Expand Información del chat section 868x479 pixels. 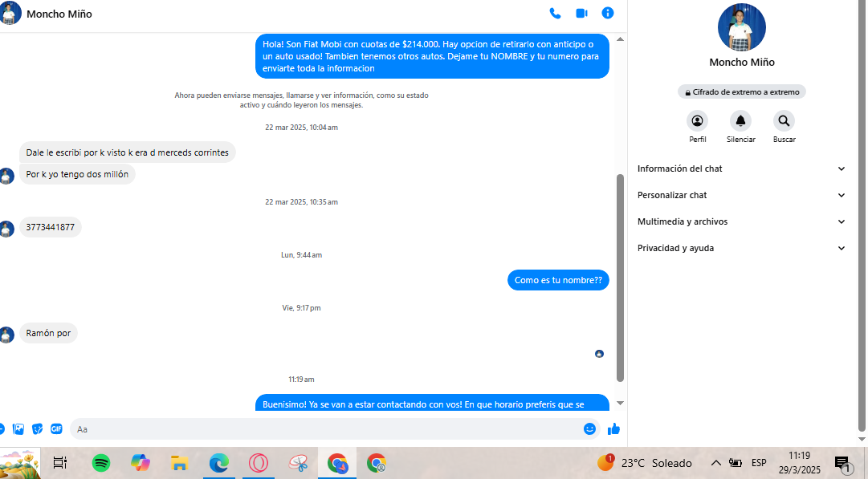741,168
